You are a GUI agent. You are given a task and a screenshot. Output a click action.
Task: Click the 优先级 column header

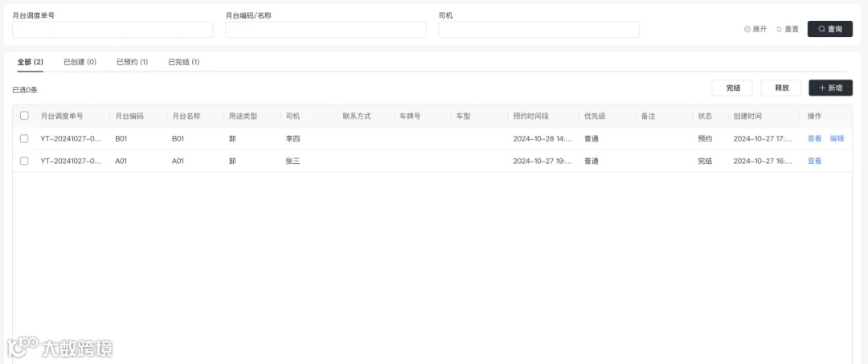595,117
